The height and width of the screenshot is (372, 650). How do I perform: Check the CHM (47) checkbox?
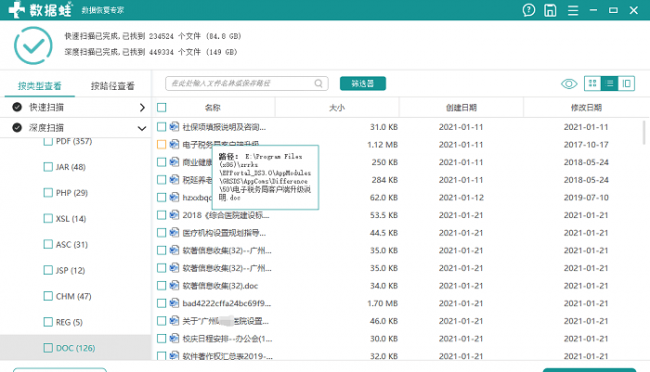[48, 296]
